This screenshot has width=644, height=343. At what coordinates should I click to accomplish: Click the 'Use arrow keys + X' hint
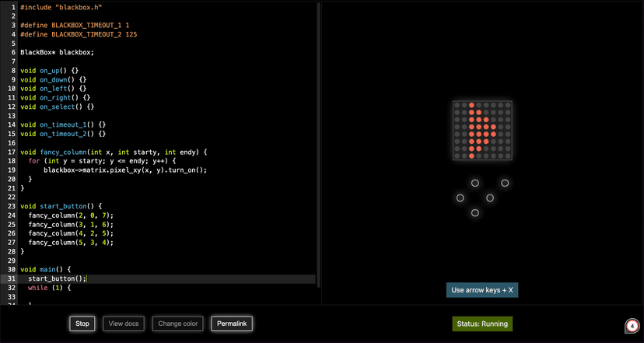pos(482,290)
